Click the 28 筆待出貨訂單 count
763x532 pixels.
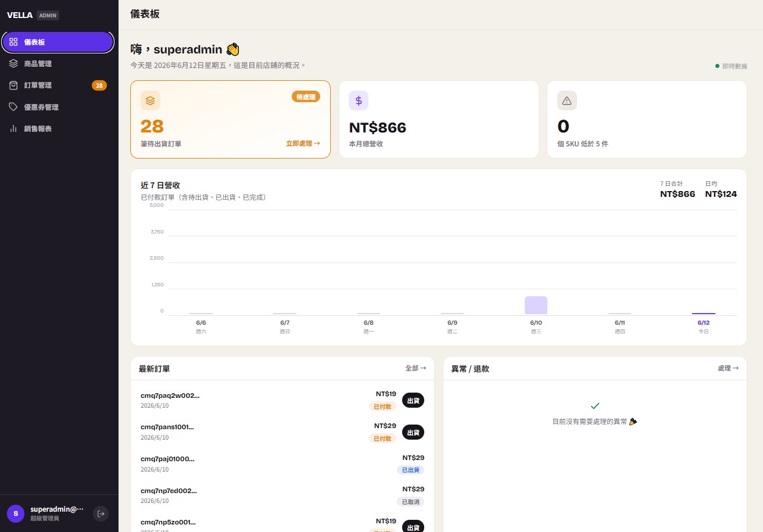pos(152,127)
